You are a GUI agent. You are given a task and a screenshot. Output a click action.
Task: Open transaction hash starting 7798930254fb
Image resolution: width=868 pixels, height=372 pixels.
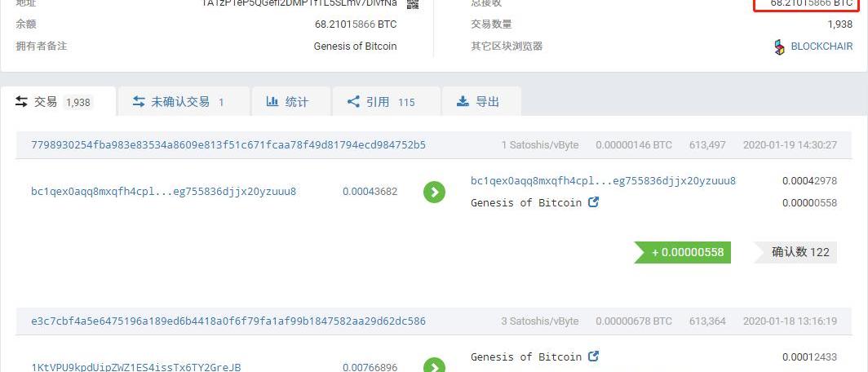tap(228, 145)
